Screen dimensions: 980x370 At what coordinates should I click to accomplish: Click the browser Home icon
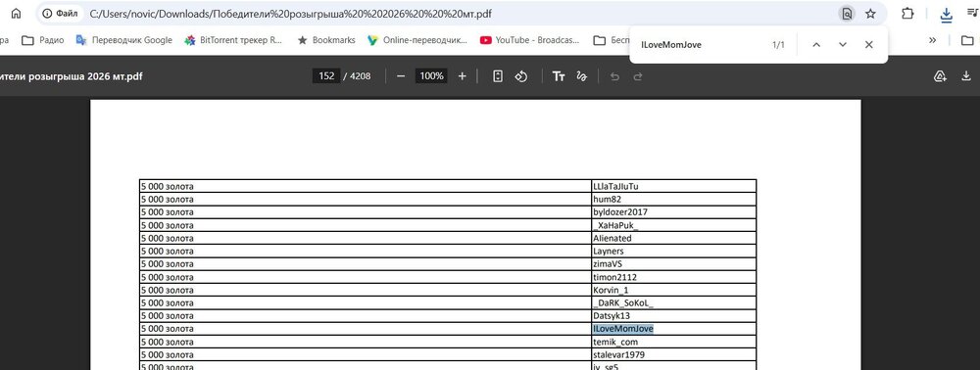coord(17,13)
